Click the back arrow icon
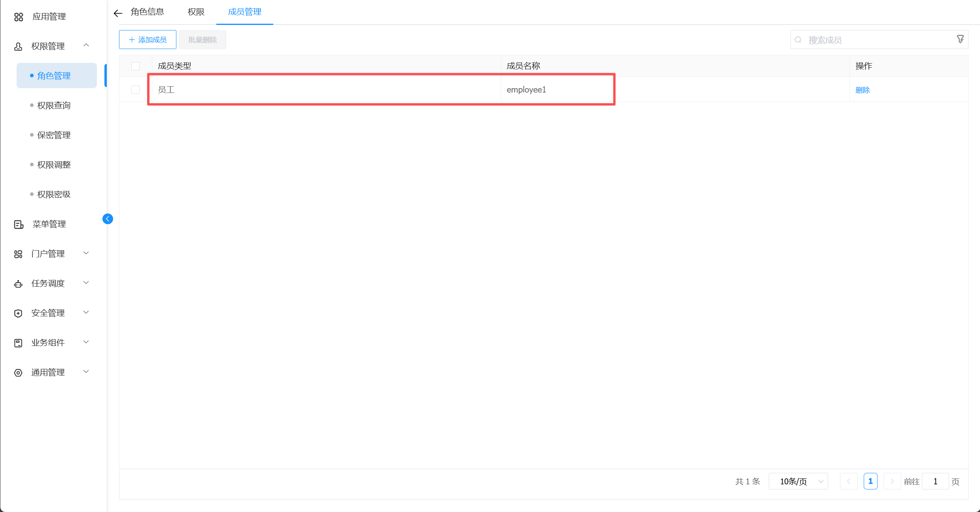Viewport: 980px width, 512px height. click(118, 13)
